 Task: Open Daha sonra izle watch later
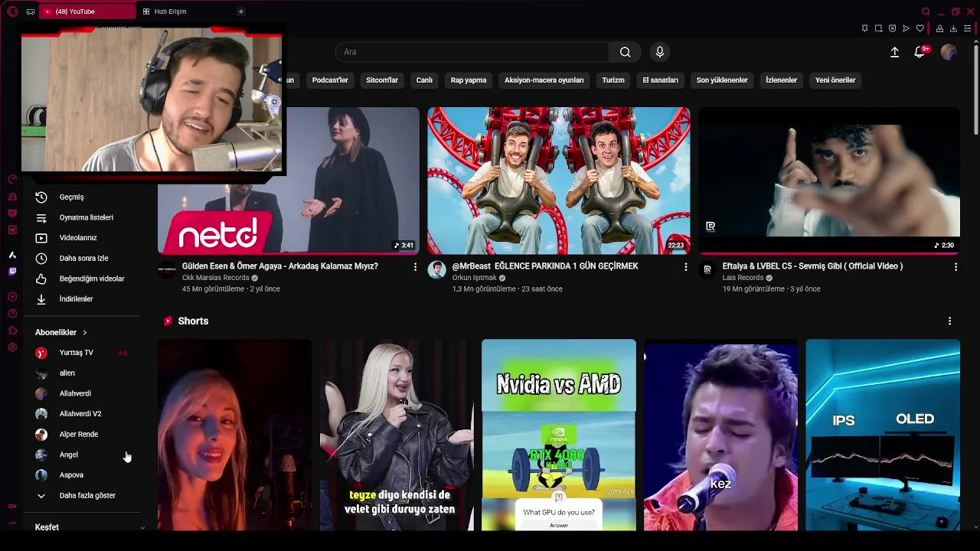coord(82,258)
